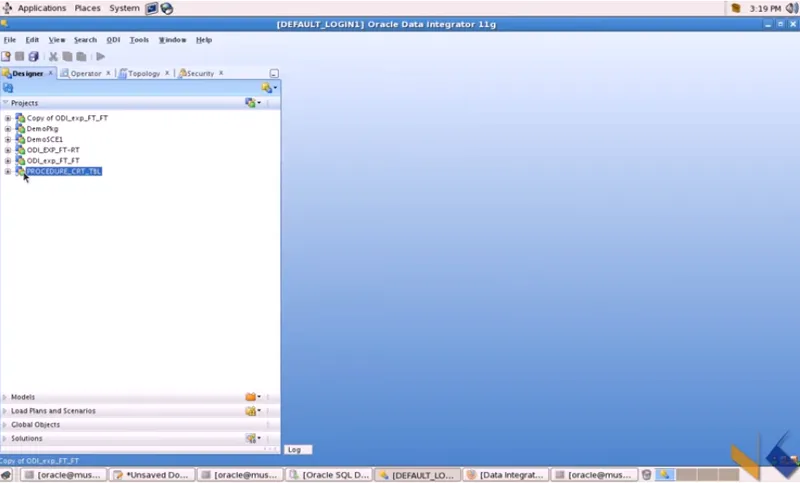The image size is (800, 483).
Task: Open the System menu in top panel
Action: tap(124, 8)
